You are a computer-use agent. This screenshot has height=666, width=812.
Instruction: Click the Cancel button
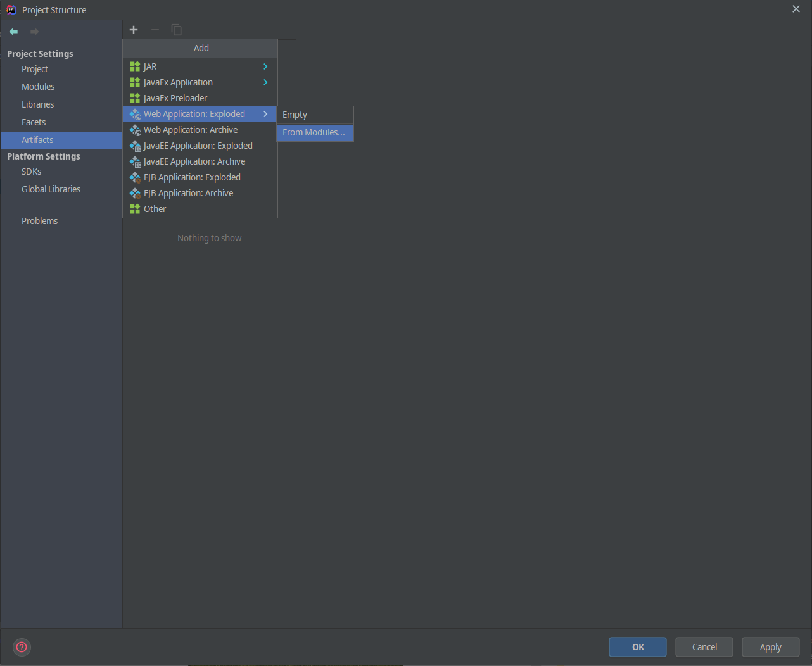(x=704, y=647)
